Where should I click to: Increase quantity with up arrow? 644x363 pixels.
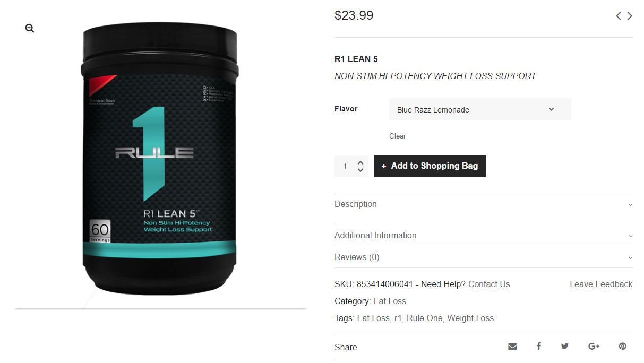tap(360, 162)
